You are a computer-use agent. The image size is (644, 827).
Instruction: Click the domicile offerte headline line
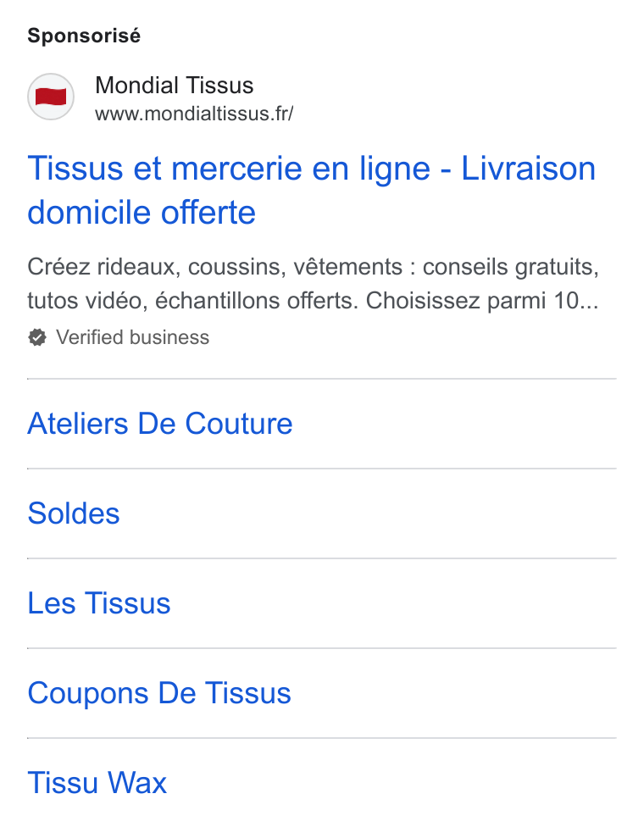tap(142, 213)
